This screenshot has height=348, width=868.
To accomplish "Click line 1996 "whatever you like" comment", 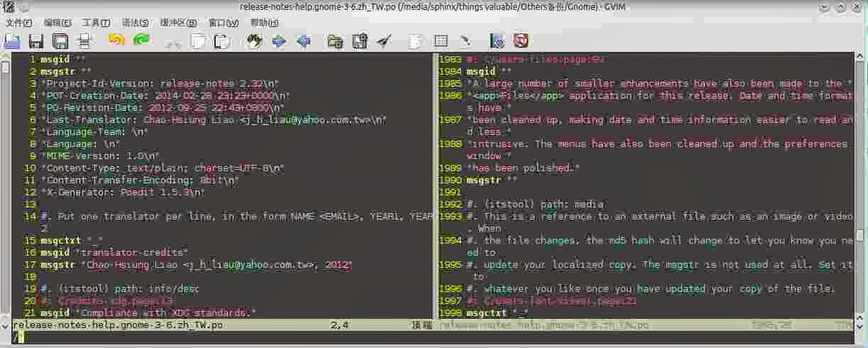I will [x=651, y=289].
